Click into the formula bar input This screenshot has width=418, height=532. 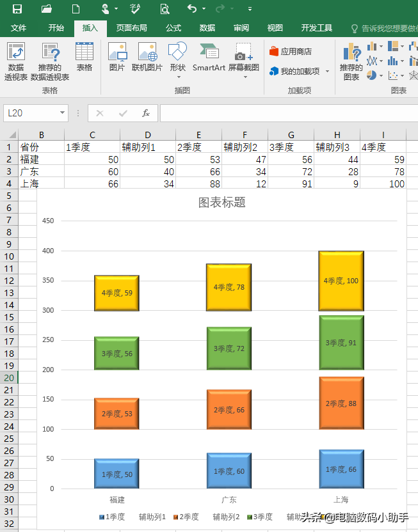289,113
